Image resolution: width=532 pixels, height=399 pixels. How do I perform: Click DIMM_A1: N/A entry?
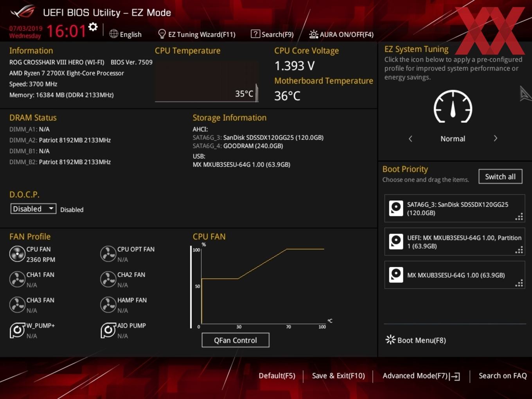(x=29, y=129)
